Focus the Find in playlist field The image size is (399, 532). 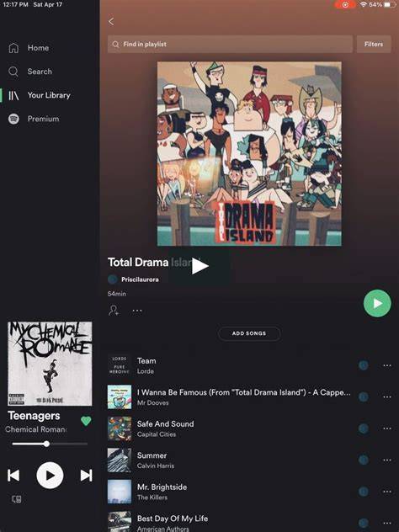(230, 44)
